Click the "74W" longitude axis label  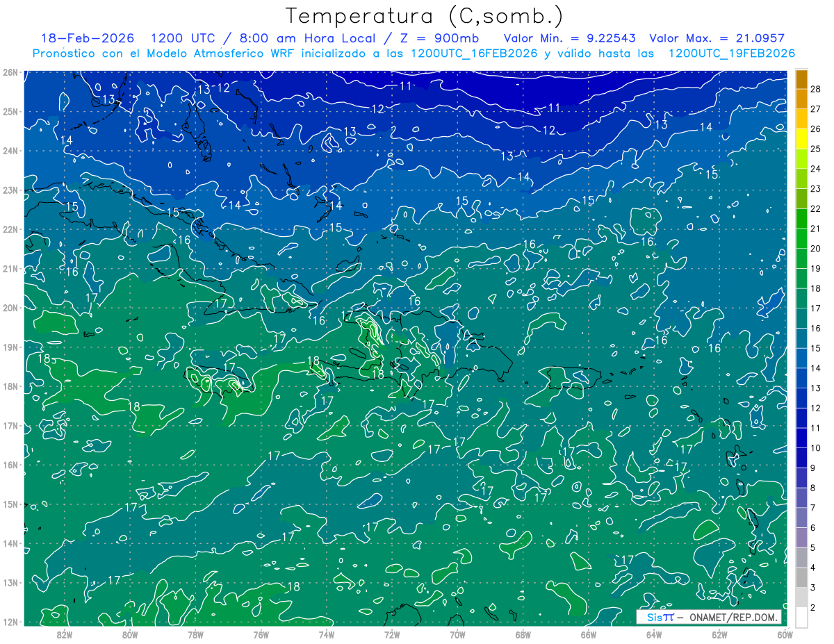(327, 634)
